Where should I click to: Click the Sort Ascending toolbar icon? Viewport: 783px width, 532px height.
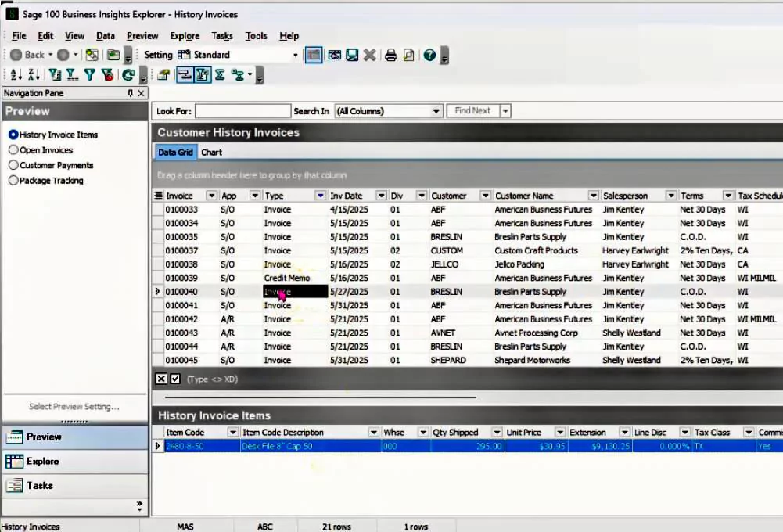click(x=16, y=75)
